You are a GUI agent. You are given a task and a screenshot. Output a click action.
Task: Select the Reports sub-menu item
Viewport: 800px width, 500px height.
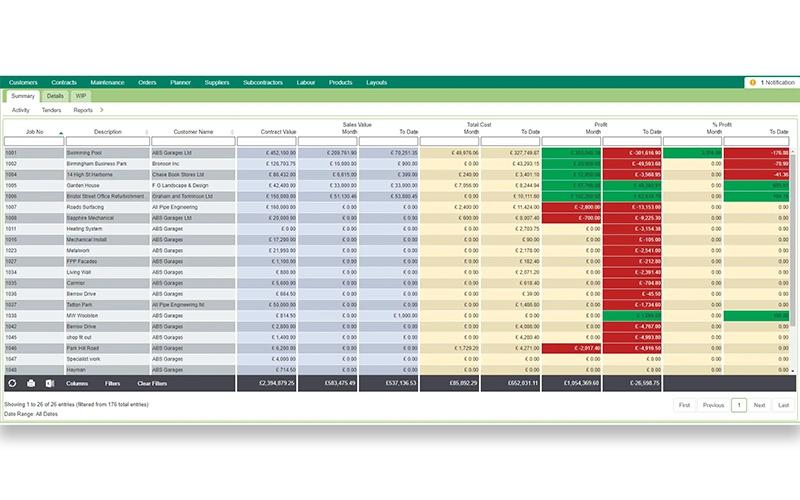[83, 110]
